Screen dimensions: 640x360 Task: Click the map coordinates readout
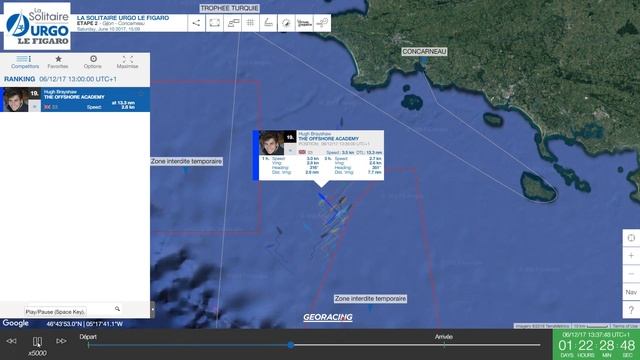point(84,324)
